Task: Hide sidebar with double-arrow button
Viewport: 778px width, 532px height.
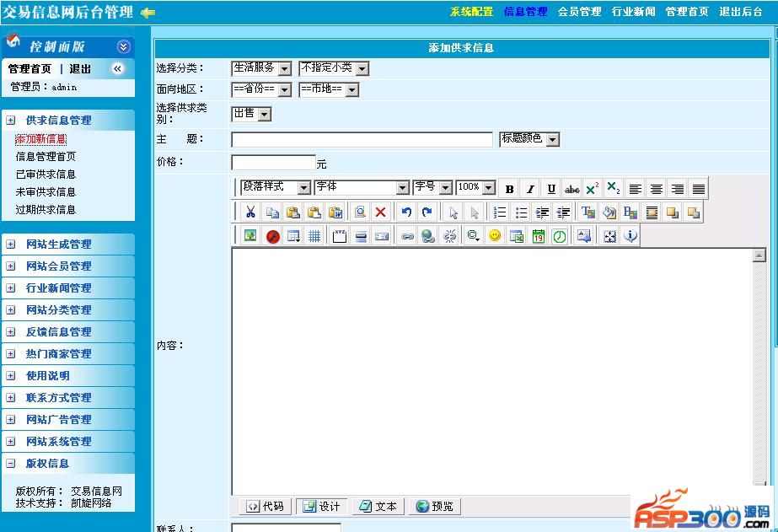Action: click(x=117, y=68)
